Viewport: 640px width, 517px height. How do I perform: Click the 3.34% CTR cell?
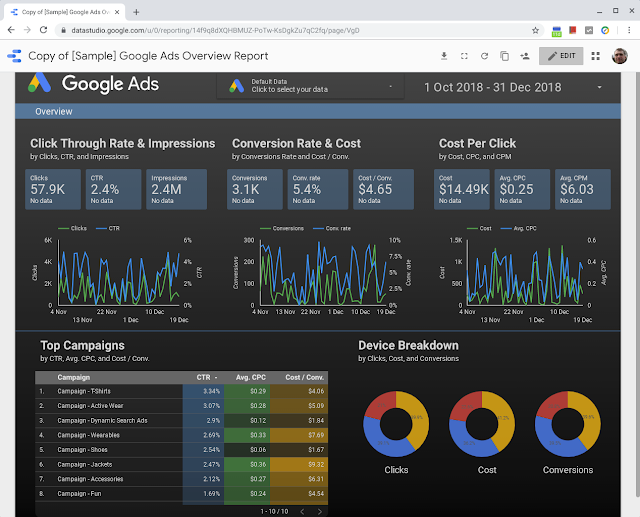click(x=203, y=391)
